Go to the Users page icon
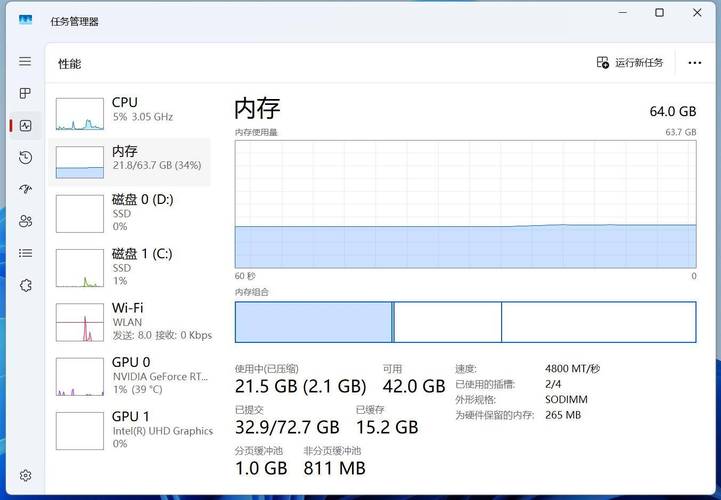 click(x=25, y=221)
